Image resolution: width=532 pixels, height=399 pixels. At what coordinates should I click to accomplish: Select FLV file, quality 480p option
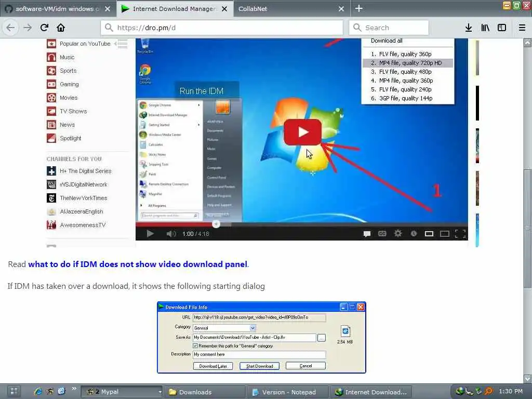click(408, 72)
